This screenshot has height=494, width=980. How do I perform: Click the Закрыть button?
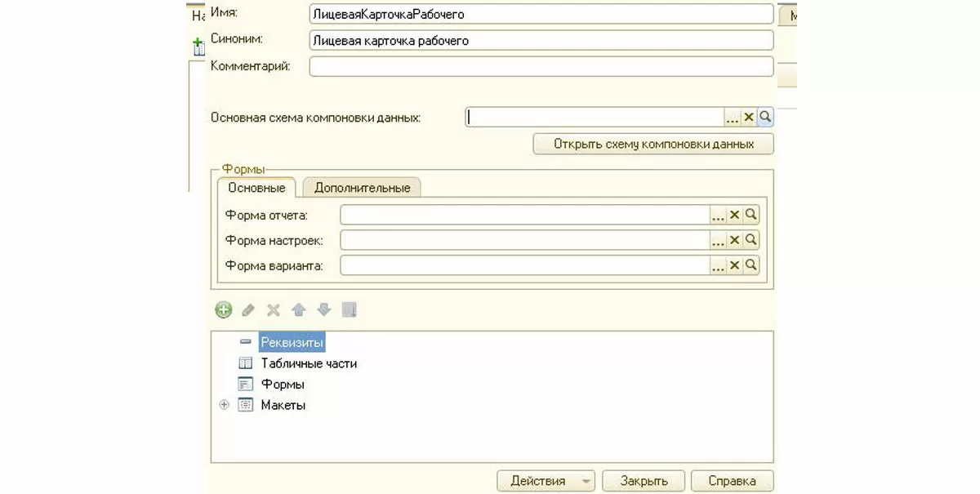(644, 481)
